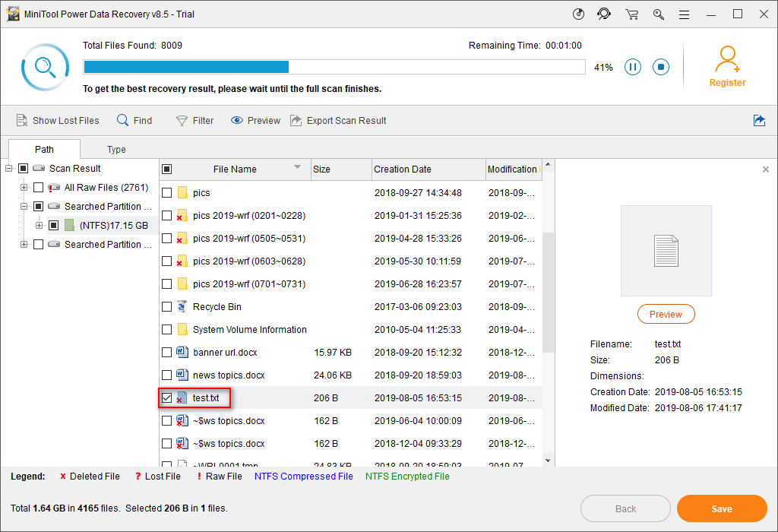Click the test.txt file icon

tap(182, 398)
